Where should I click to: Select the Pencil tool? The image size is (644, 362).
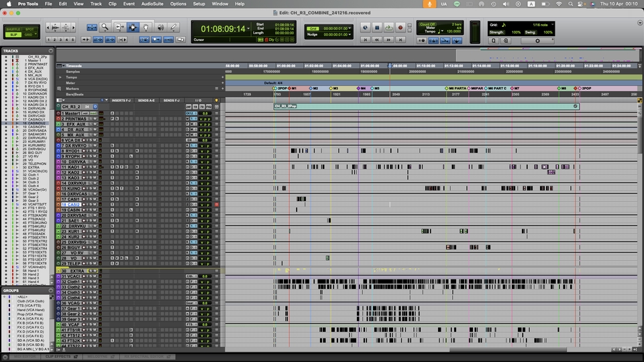[174, 27]
